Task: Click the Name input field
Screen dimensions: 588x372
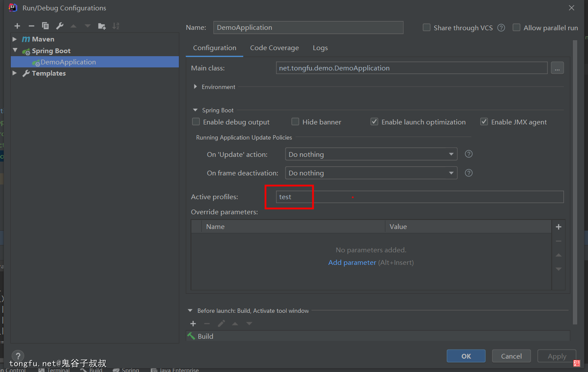Action: (x=308, y=27)
